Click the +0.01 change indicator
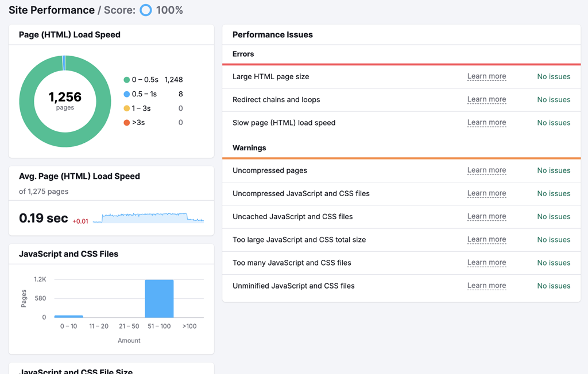This screenshot has height=374, width=588. [80, 221]
